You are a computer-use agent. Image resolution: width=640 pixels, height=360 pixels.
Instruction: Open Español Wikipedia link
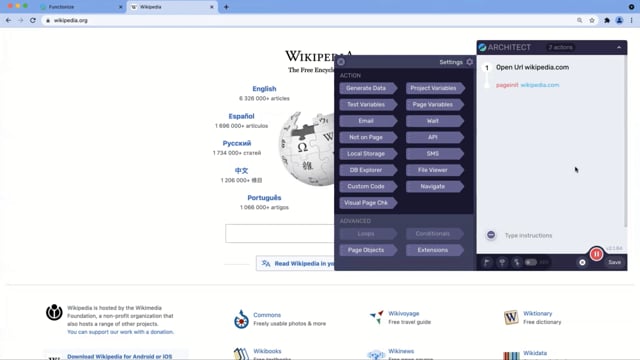(241, 116)
